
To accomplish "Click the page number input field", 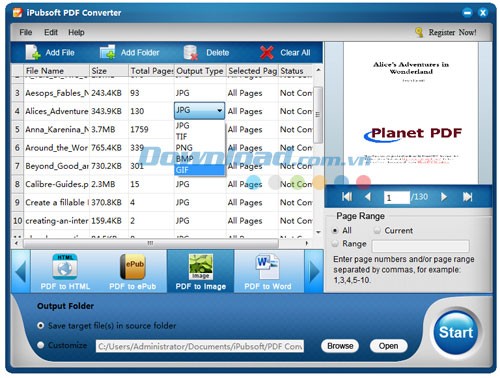I will pos(397,197).
